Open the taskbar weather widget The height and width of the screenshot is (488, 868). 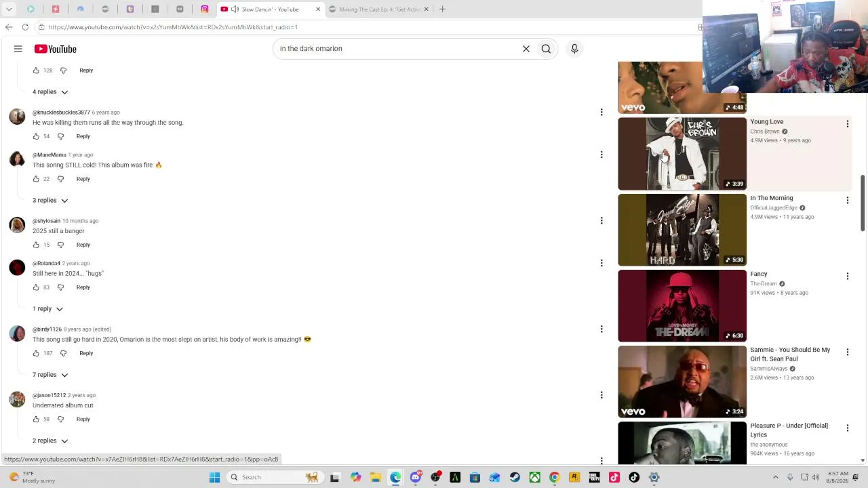31,477
